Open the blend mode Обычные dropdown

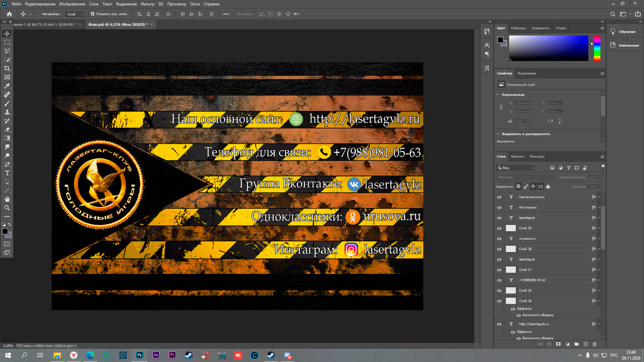tap(526, 177)
